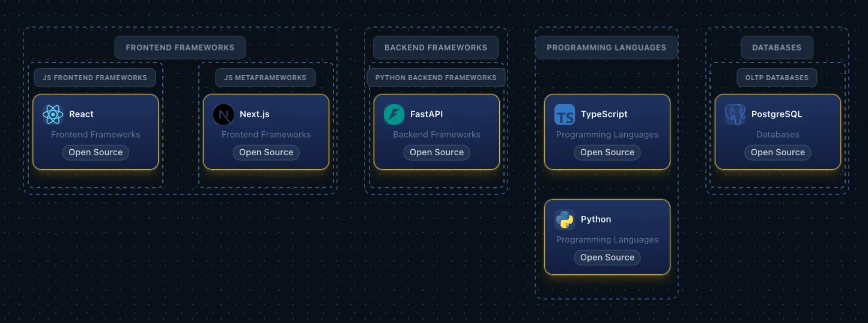Image resolution: width=868 pixels, height=323 pixels.
Task: Click the React atom logo icon
Action: pyautogui.click(x=53, y=114)
